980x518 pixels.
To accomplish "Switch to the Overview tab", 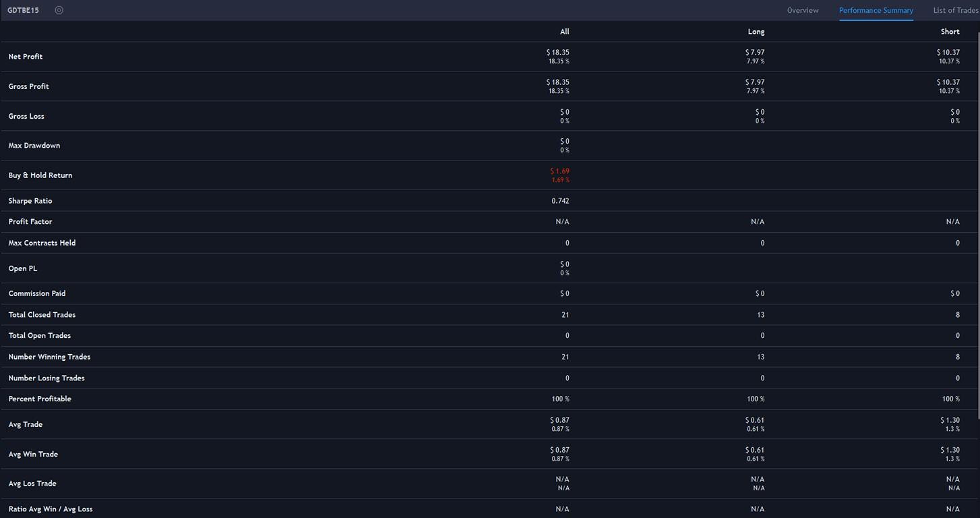I will [x=803, y=10].
